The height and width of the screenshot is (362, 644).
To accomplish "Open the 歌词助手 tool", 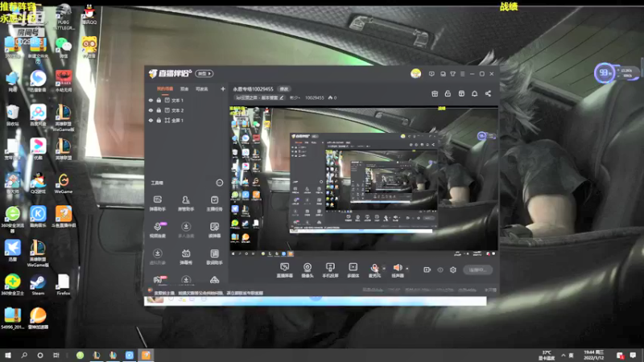I will (214, 257).
